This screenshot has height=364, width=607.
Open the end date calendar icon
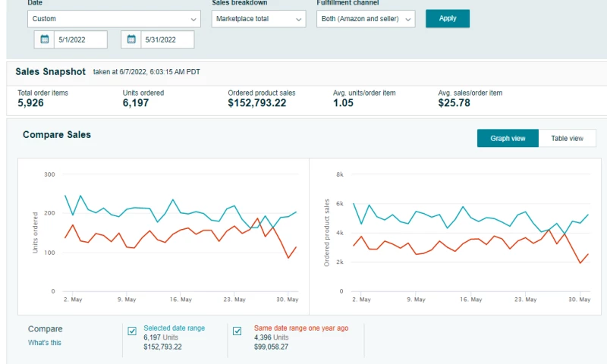[131, 39]
